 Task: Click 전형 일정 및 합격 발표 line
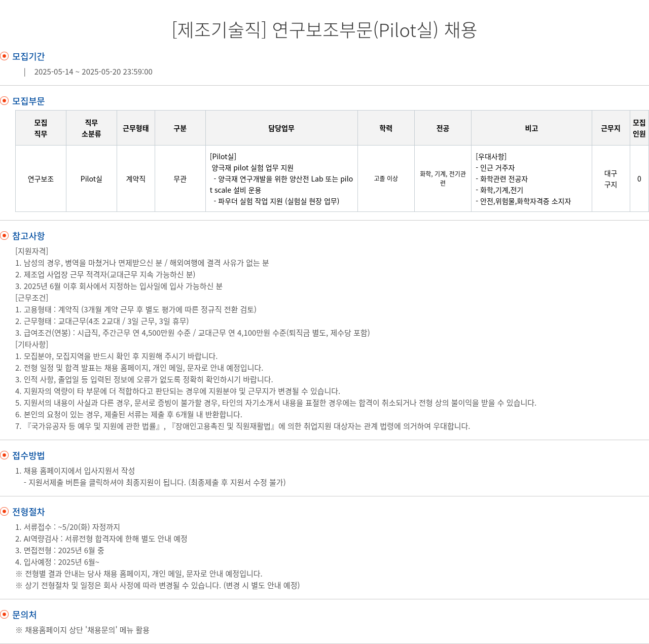pyautogui.click(x=139, y=368)
